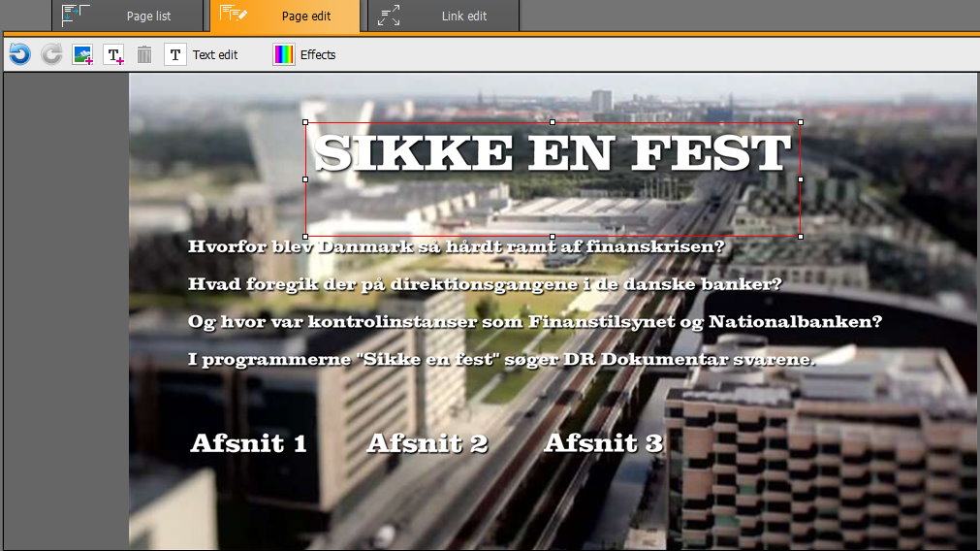Select the 'I programmerne' text line
The image size is (980, 551).
point(502,360)
